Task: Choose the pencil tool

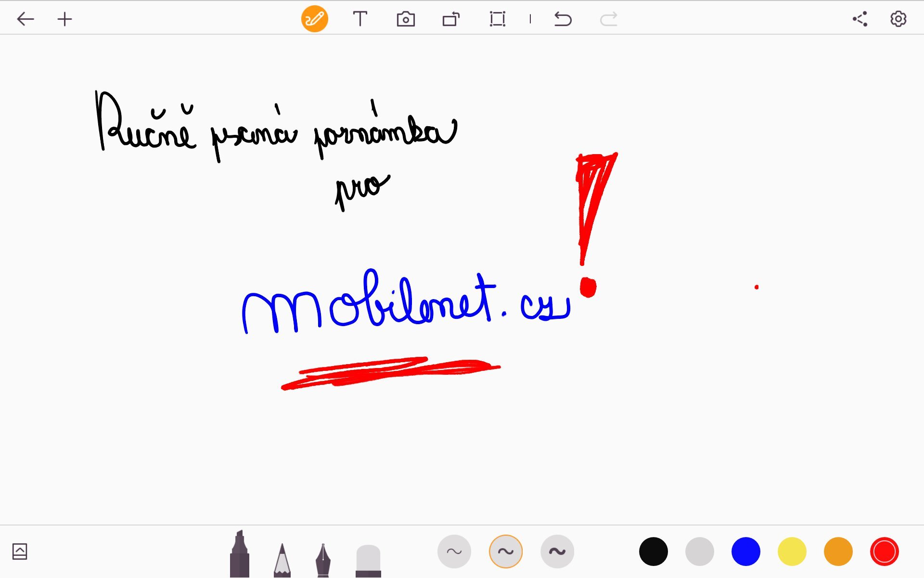Action: coord(282,560)
